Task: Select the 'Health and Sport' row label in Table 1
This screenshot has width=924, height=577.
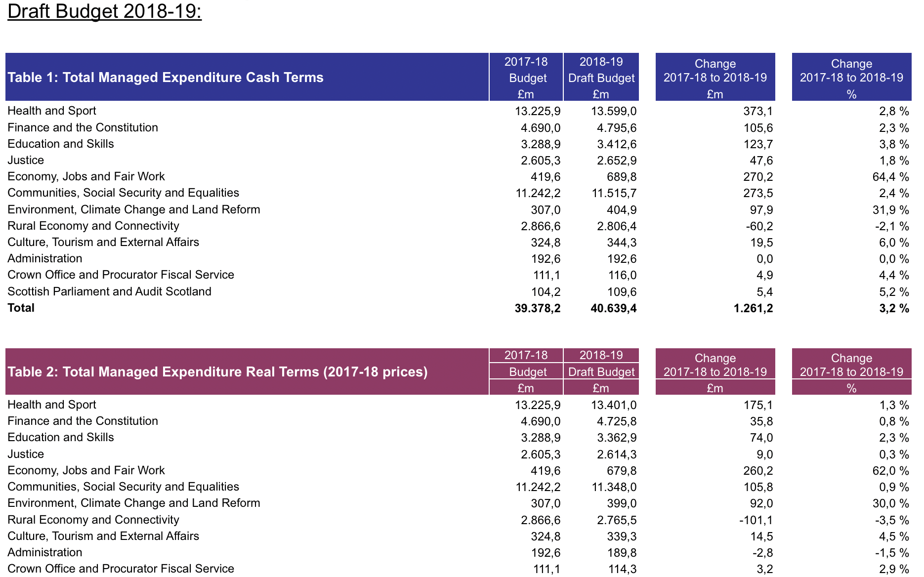Action: click(x=52, y=111)
